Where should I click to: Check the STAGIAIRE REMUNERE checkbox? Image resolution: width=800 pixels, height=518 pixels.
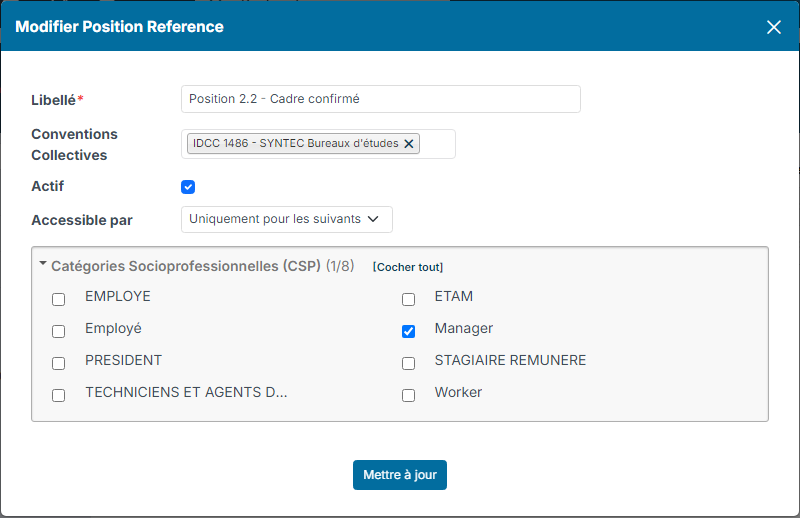[x=408, y=363]
